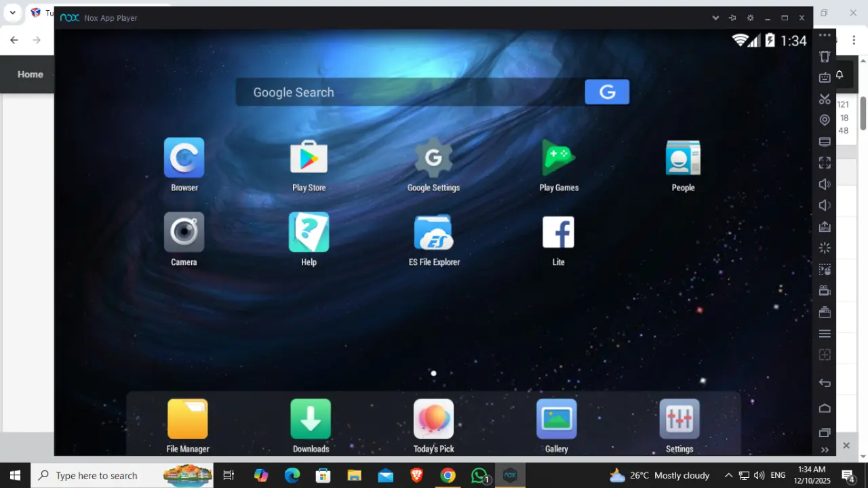Open the weather widget 26°C
This screenshot has height=488, width=868.
click(659, 475)
